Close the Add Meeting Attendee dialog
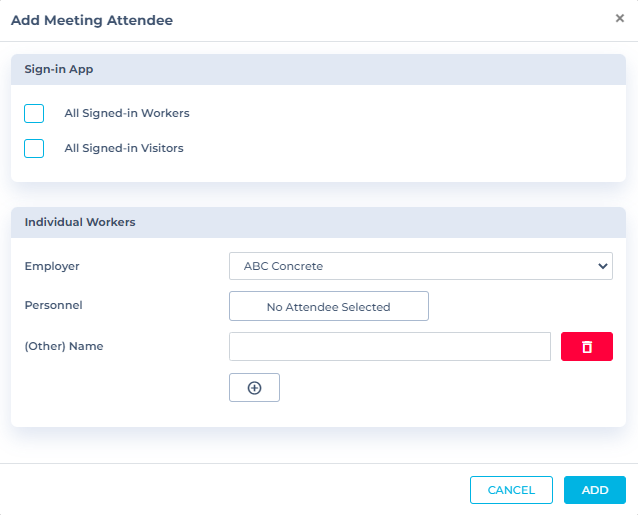The width and height of the screenshot is (638, 515). coord(619,18)
